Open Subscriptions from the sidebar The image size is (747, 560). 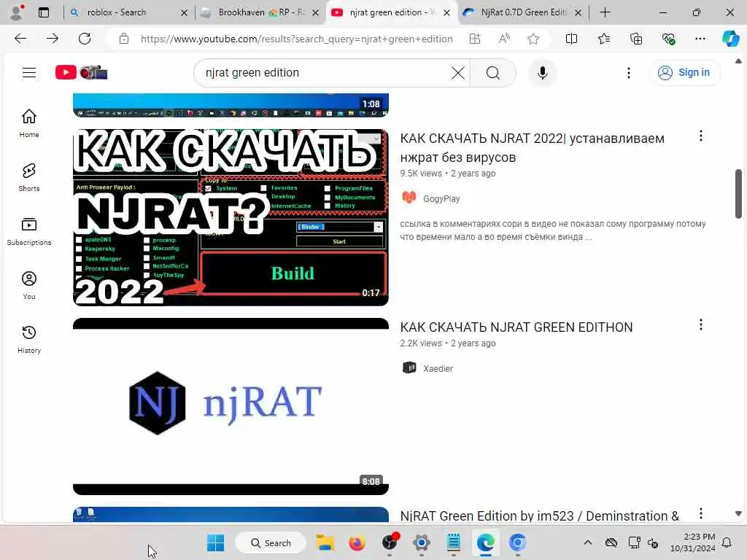29,231
